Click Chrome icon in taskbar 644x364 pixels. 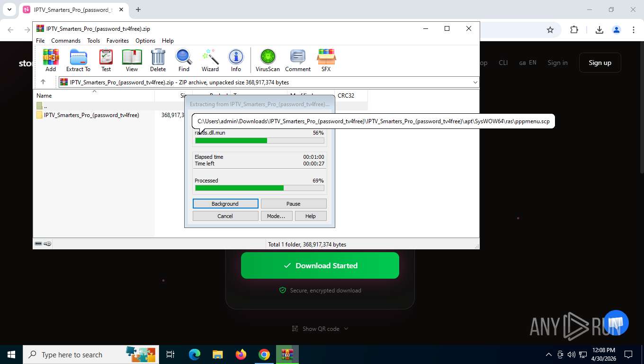(264, 355)
